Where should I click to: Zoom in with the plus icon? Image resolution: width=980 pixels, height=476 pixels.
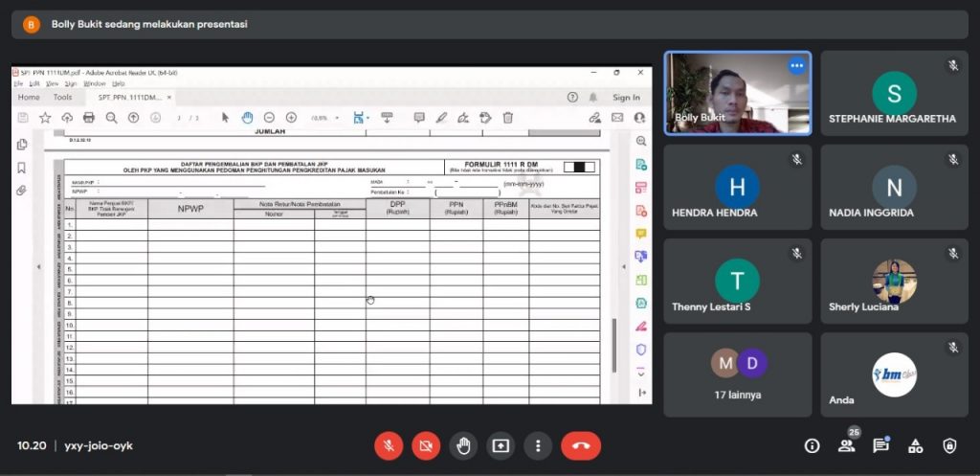[x=291, y=118]
